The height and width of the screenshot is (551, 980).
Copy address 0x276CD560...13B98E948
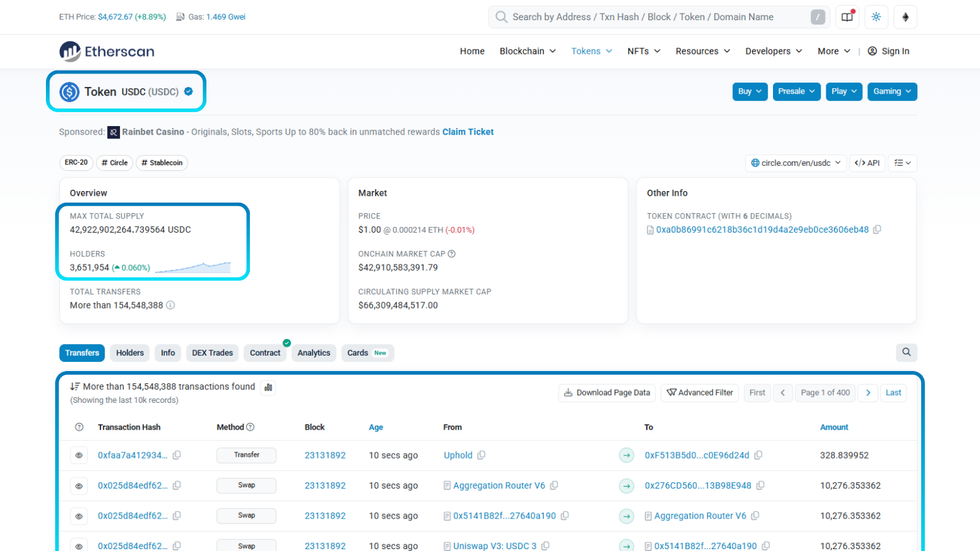click(x=760, y=485)
